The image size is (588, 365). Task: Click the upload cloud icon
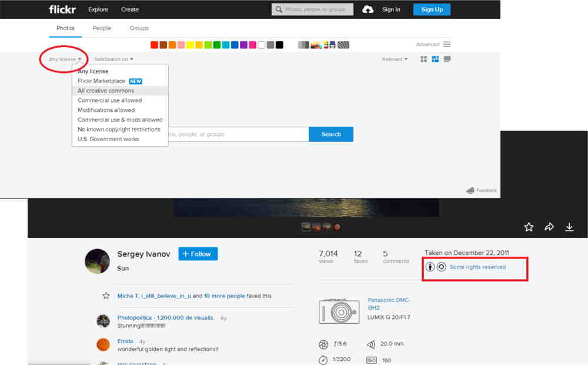click(x=367, y=9)
